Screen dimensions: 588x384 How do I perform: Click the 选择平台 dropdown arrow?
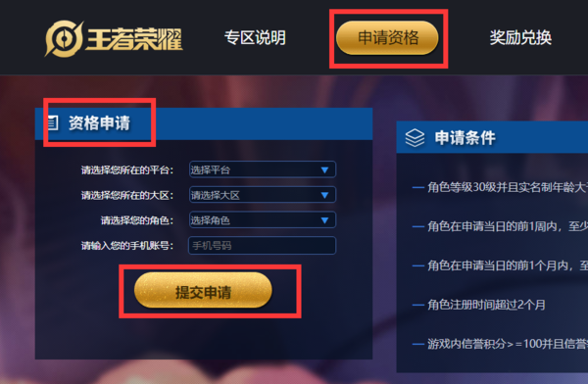click(324, 169)
